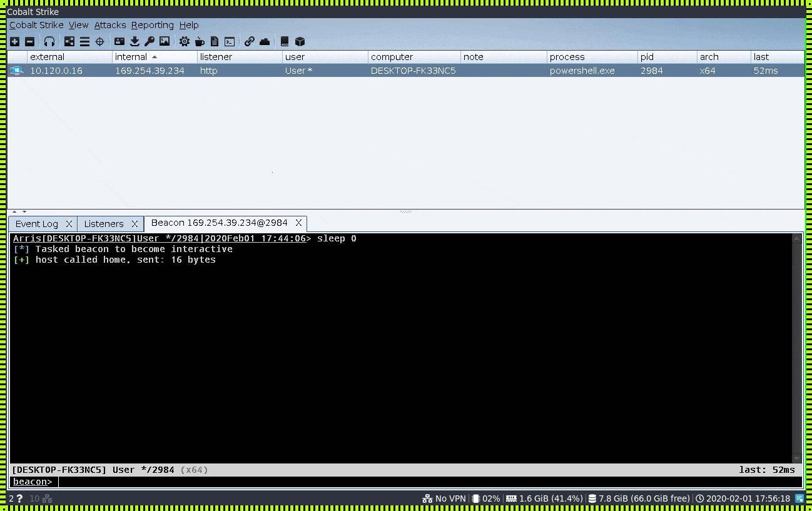The image size is (812, 511).
Task: Click the DESKTOP-FK33NC5 computer cell
Action: coord(414,71)
